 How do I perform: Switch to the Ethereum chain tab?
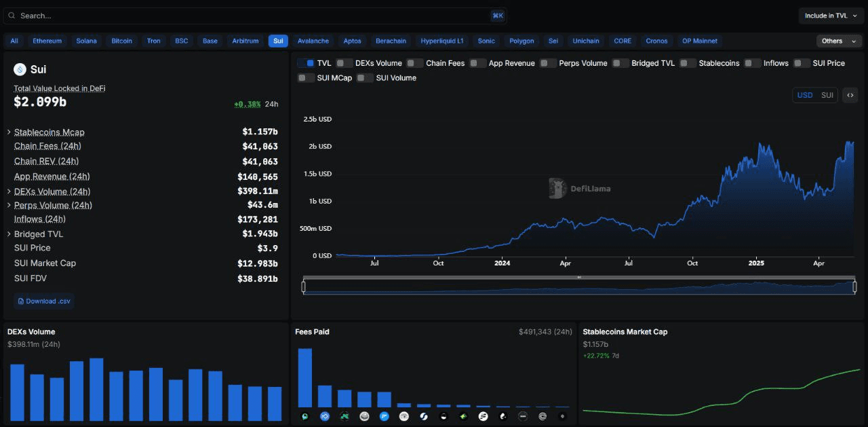47,41
